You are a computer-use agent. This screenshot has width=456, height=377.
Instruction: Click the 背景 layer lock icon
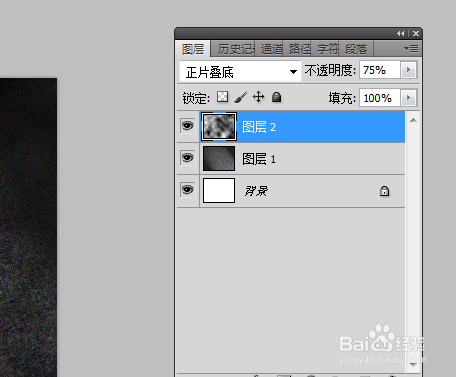point(384,191)
